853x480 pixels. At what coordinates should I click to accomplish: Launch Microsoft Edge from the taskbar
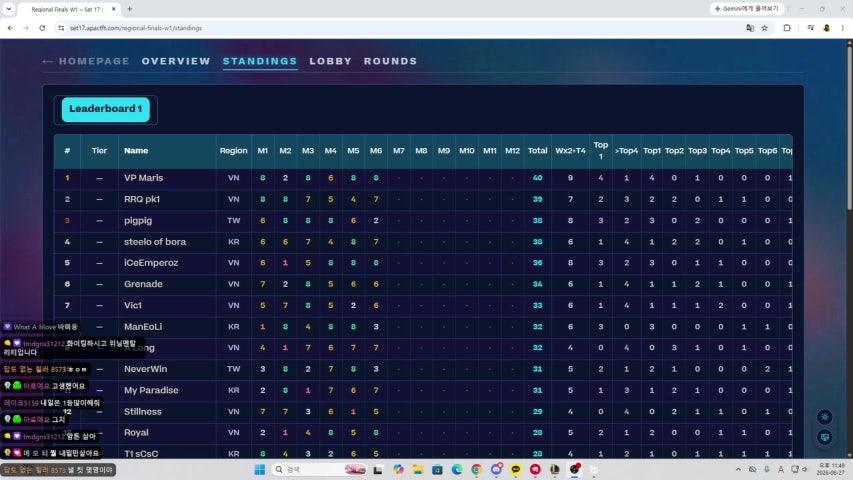coord(457,469)
